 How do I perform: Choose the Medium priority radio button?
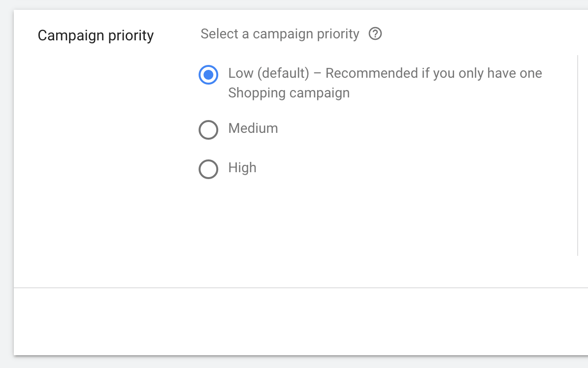tap(208, 130)
